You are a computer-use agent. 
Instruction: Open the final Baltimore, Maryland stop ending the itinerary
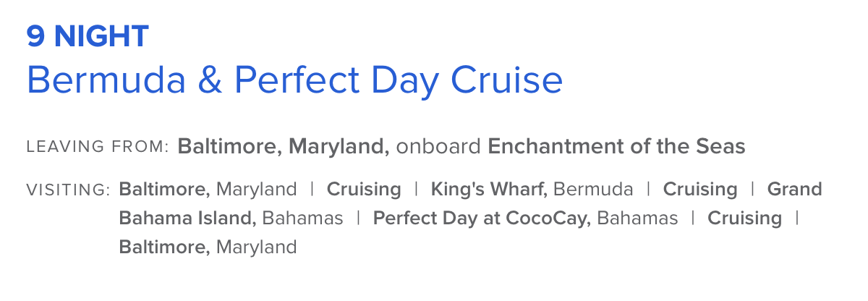[208, 247]
